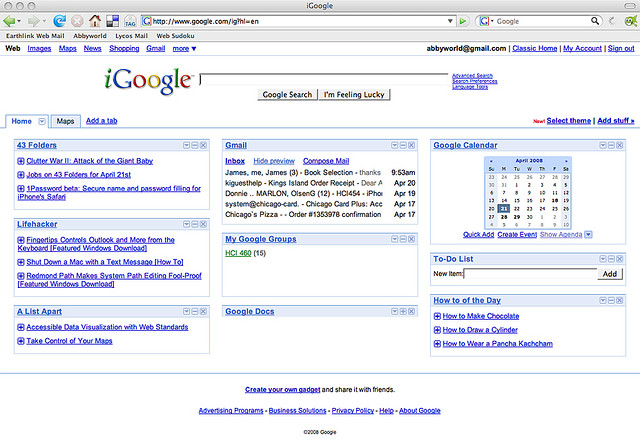640x446 pixels.
Task: Go to previous month in calendar
Action: pyautogui.click(x=490, y=160)
